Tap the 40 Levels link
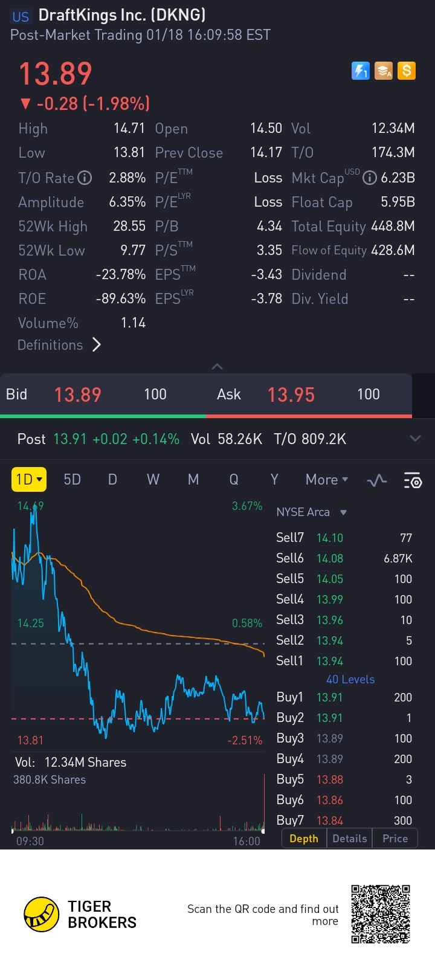The image size is (435, 980). 350,680
